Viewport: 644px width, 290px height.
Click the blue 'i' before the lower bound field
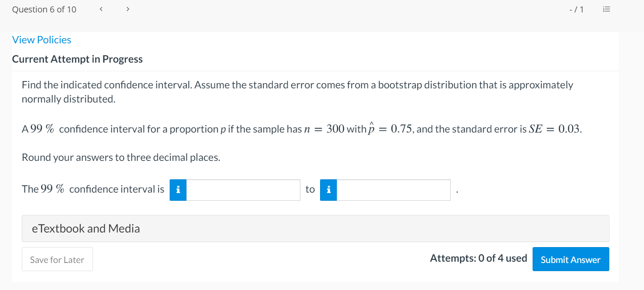point(178,190)
